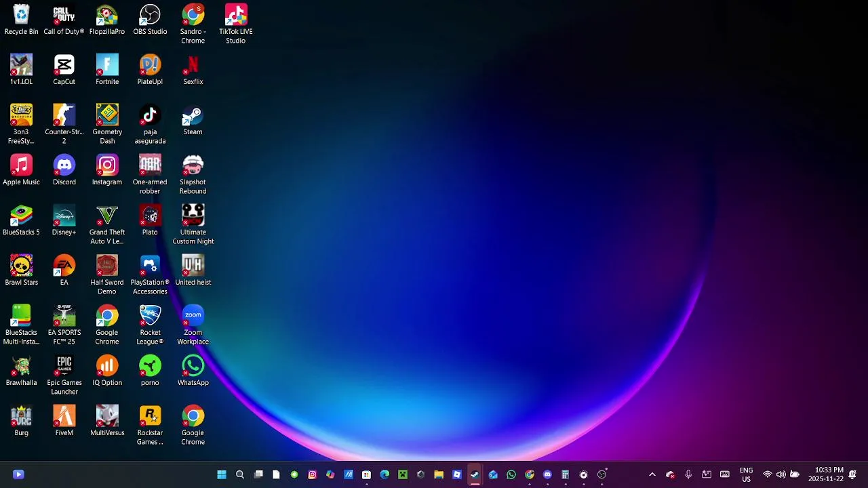Select the BlueStacks Multi-Instance desktop icon
The width and height of the screenshot is (868, 488).
click(21, 325)
